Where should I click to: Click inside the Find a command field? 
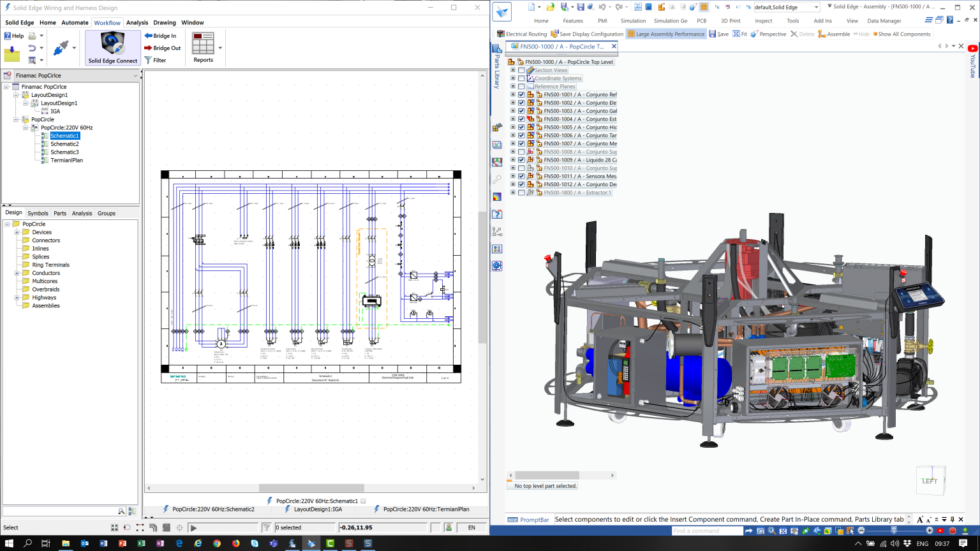pyautogui.click(x=707, y=530)
